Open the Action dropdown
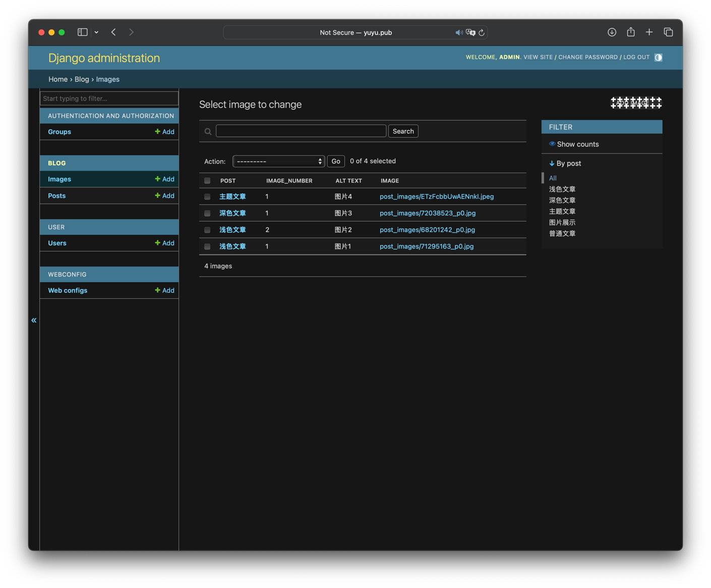Image resolution: width=711 pixels, height=588 pixels. (x=278, y=161)
